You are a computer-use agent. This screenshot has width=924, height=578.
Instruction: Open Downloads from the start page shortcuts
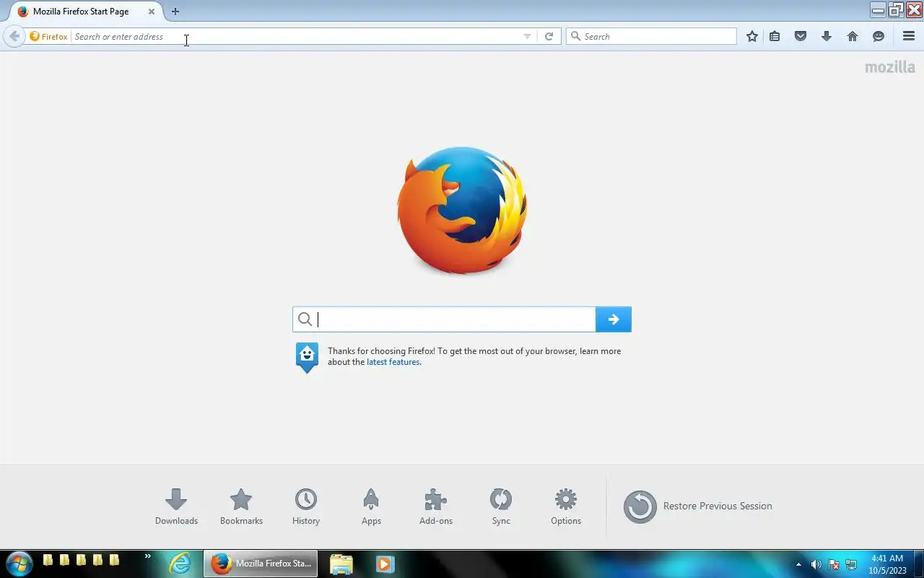(x=176, y=506)
